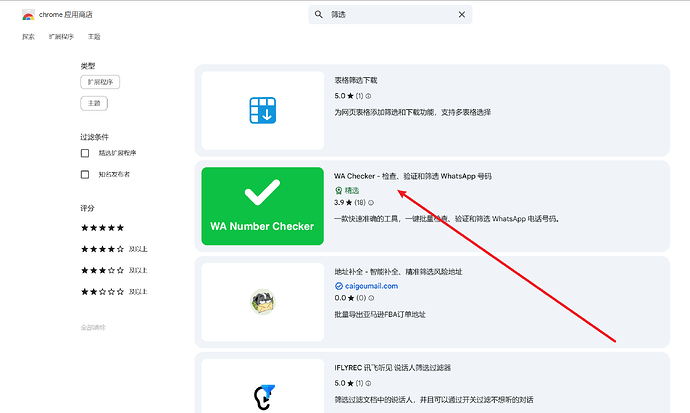Click verified badge next to caigoumail.com
The height and width of the screenshot is (413, 690).
339,286
